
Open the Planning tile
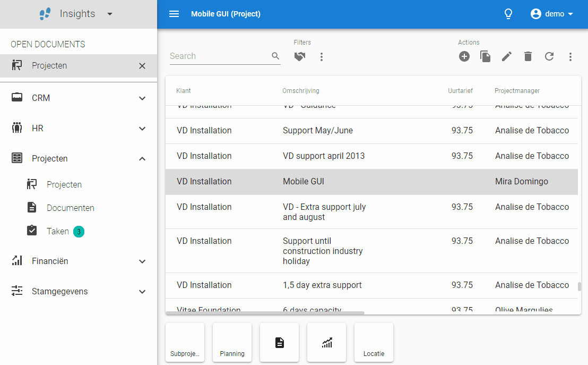[232, 343]
